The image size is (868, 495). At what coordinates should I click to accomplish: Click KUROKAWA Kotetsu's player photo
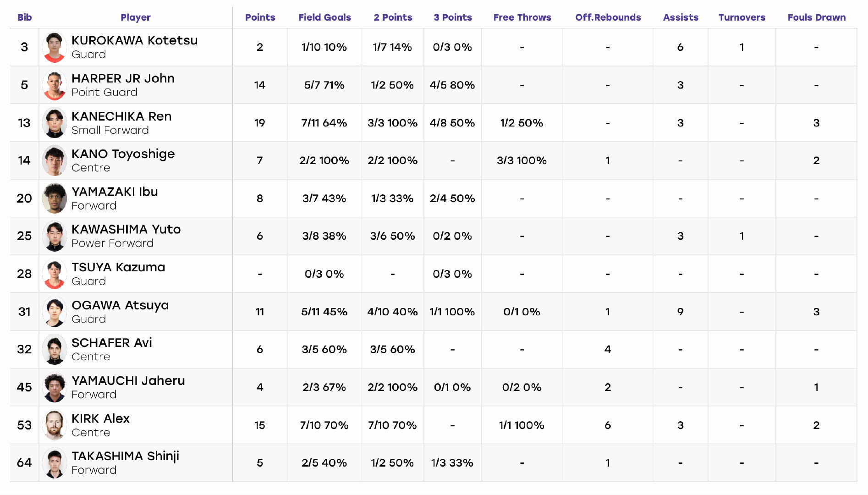click(55, 47)
